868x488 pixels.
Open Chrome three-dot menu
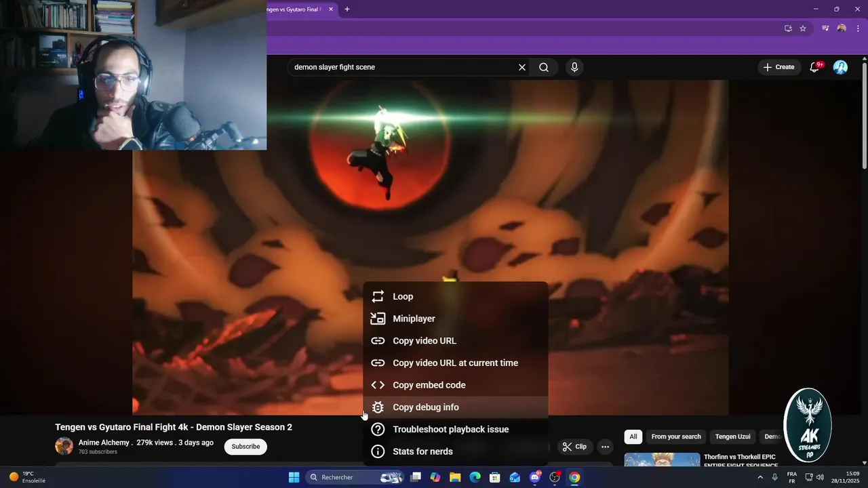pyautogui.click(x=858, y=28)
